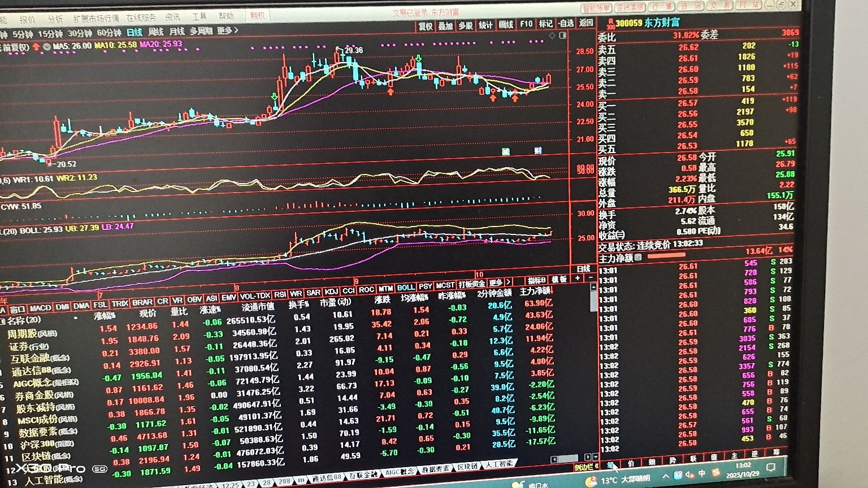Open the round dropdown beside MA5
The image size is (868, 488).
tap(47, 46)
